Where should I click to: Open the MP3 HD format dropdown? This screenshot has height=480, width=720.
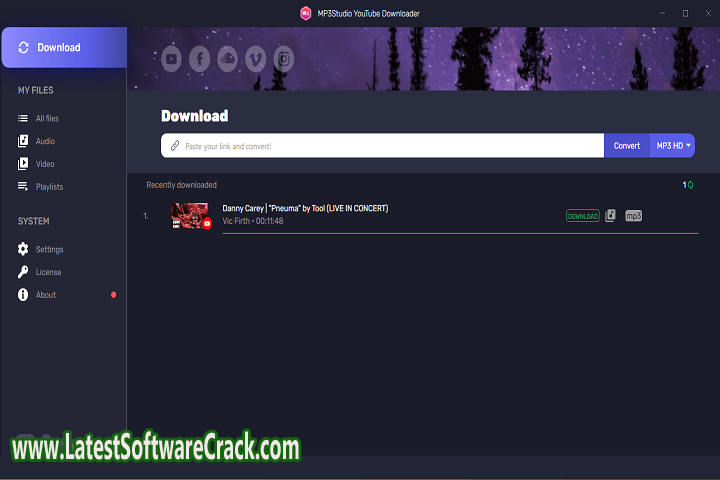pos(673,146)
